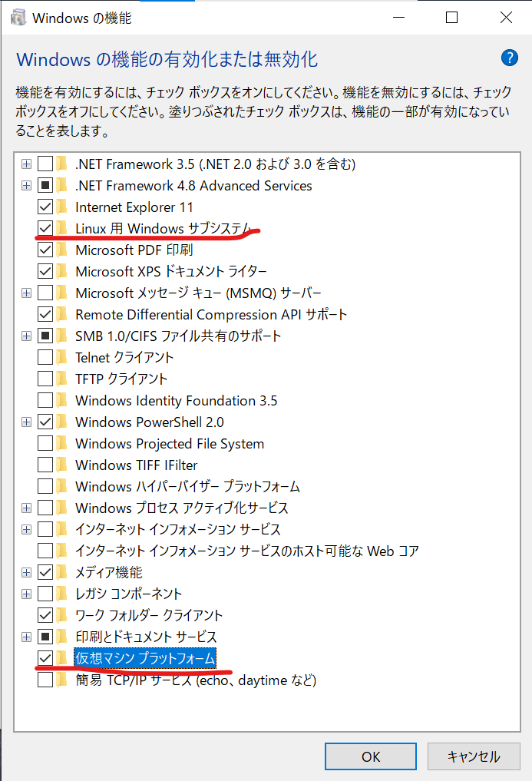
Task: Click the キャンセル button
Action: [x=474, y=756]
